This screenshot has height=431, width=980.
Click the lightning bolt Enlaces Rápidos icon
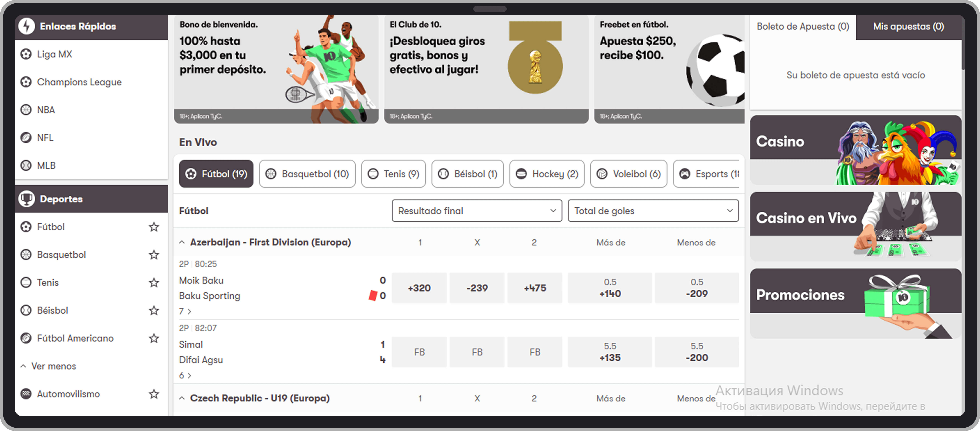click(27, 26)
